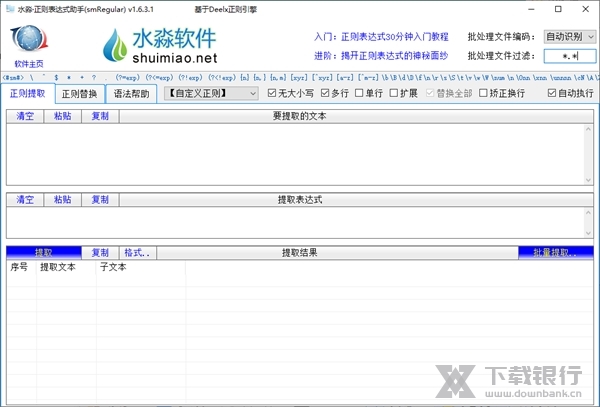Click the shuimiao.net water drop logo
The width and height of the screenshot is (600, 407).
pyautogui.click(x=114, y=45)
